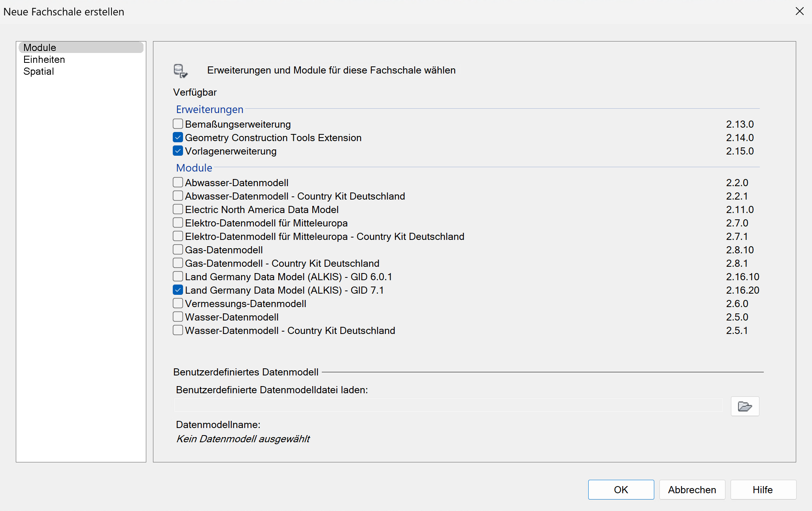Check Abwasser-Datenmodell module
Viewport: 812px width, 511px height.
[x=178, y=183]
